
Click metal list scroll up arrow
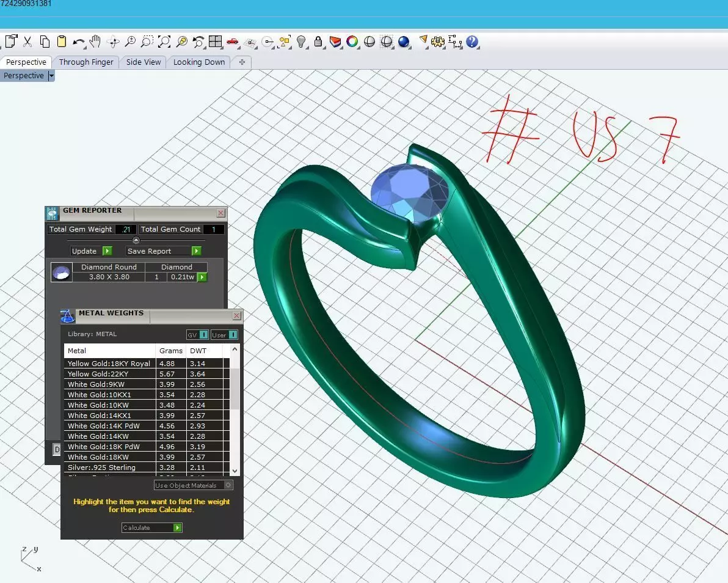(x=235, y=350)
